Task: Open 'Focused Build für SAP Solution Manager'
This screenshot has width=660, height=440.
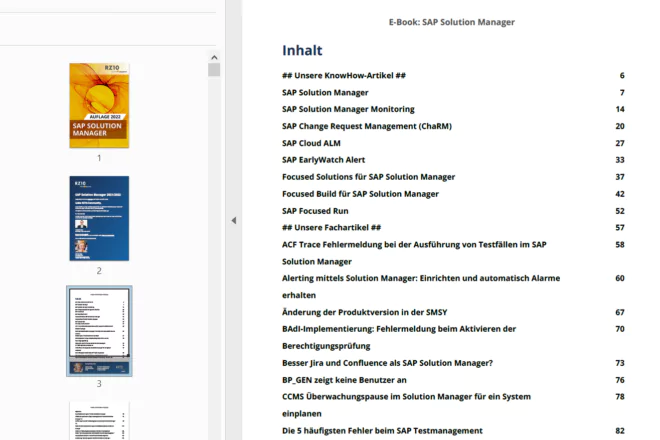Action: coord(360,194)
